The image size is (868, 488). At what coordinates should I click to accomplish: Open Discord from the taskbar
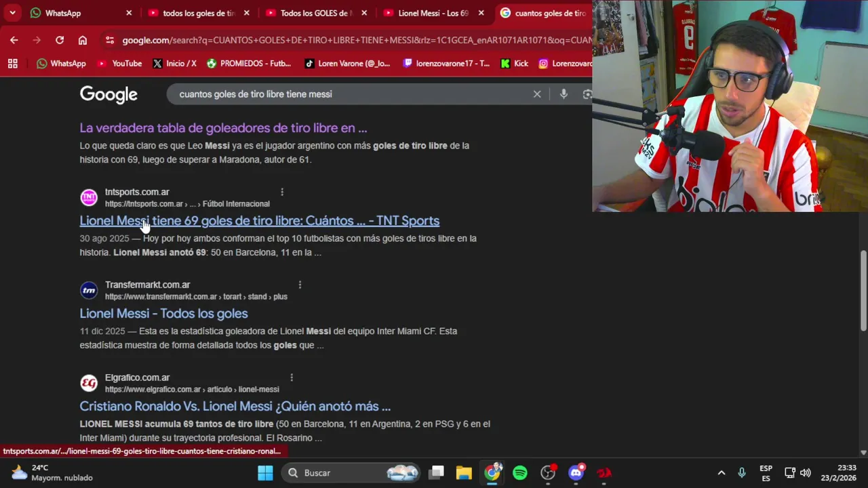point(576,472)
